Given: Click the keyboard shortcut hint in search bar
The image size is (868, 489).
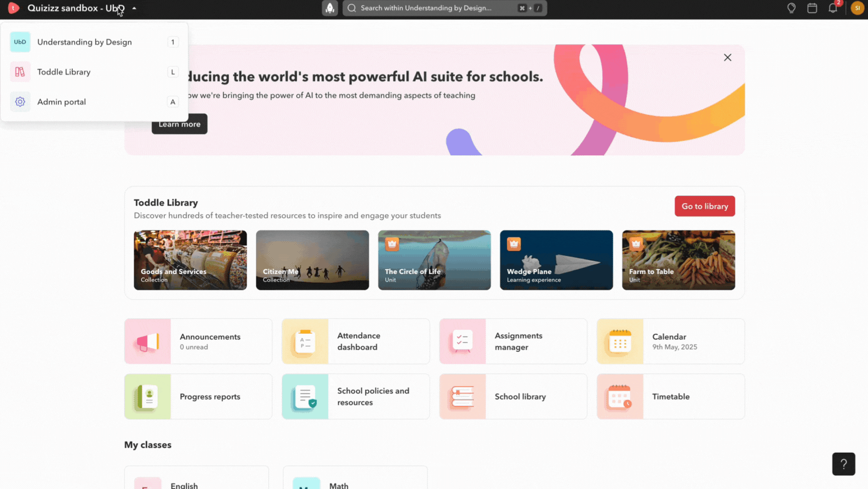Looking at the screenshot, I should coord(530,8).
